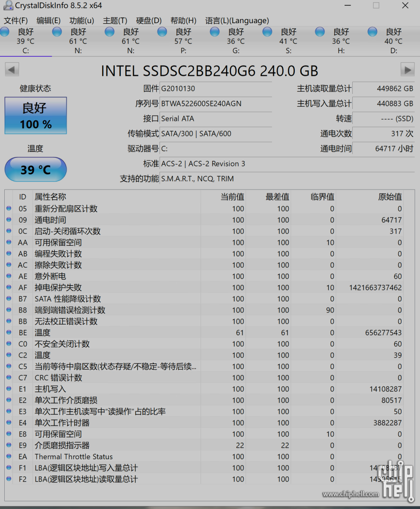420x509 pixels.
Task: Click status dot of row AF 掉电保护失败
Action: 9,287
